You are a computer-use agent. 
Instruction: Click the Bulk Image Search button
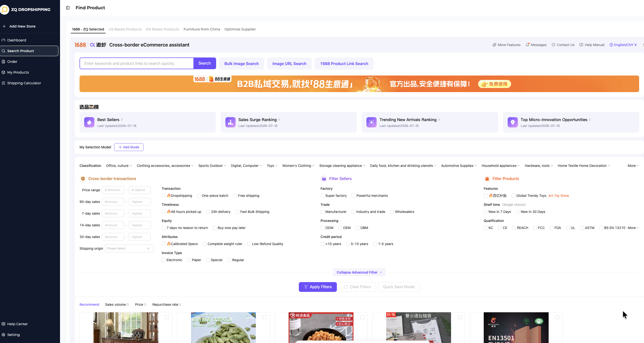(241, 64)
